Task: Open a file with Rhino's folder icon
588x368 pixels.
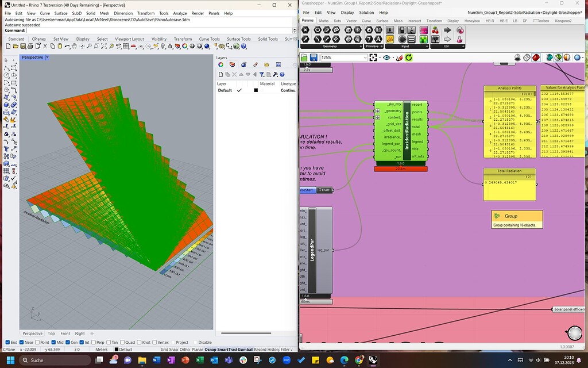Action: click(15, 47)
